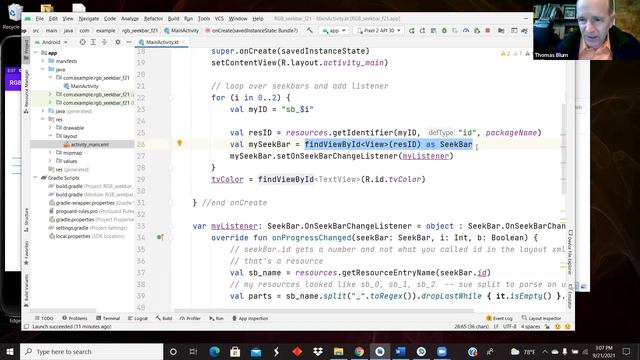
Task: Open the Terminal tool window
Action: click(x=108, y=318)
